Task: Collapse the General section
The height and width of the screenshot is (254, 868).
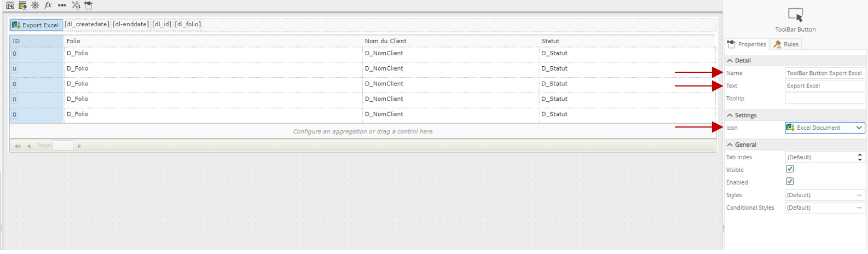Action: tap(730, 145)
